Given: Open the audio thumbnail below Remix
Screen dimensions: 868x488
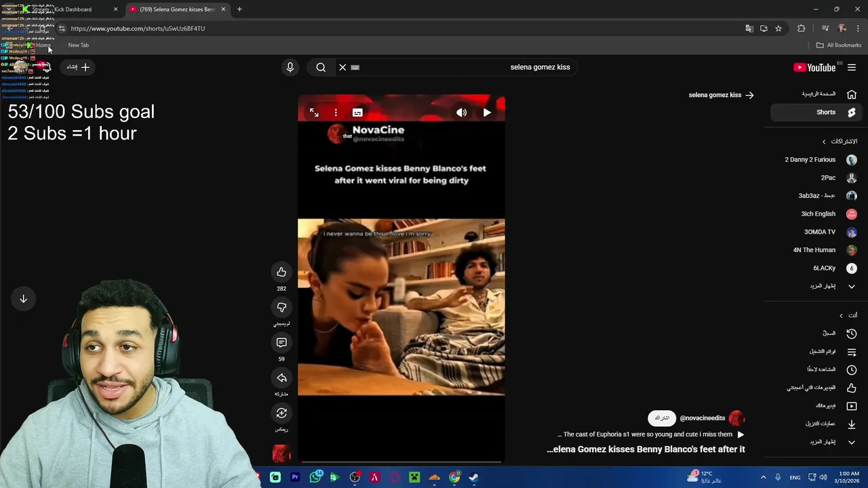Looking at the screenshot, I should pyautogui.click(x=281, y=453).
